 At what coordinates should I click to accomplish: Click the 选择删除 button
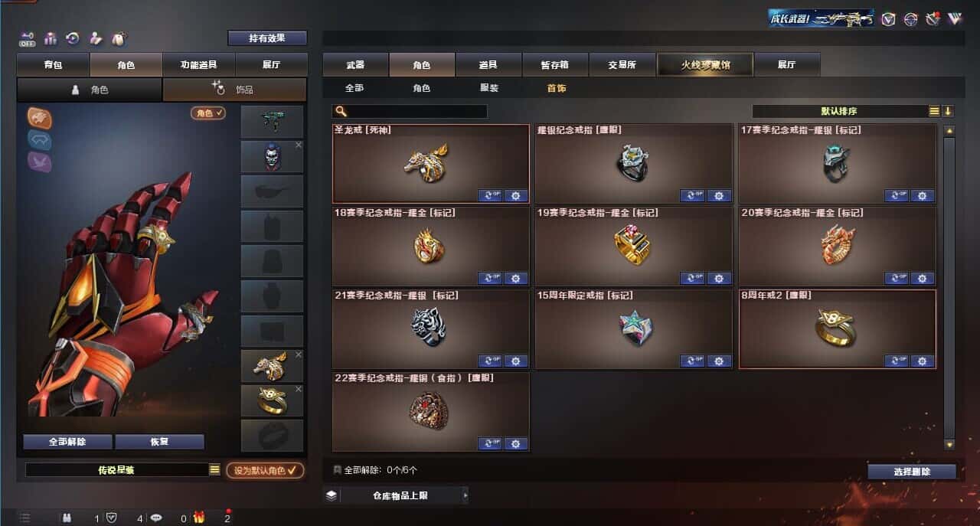pos(912,472)
